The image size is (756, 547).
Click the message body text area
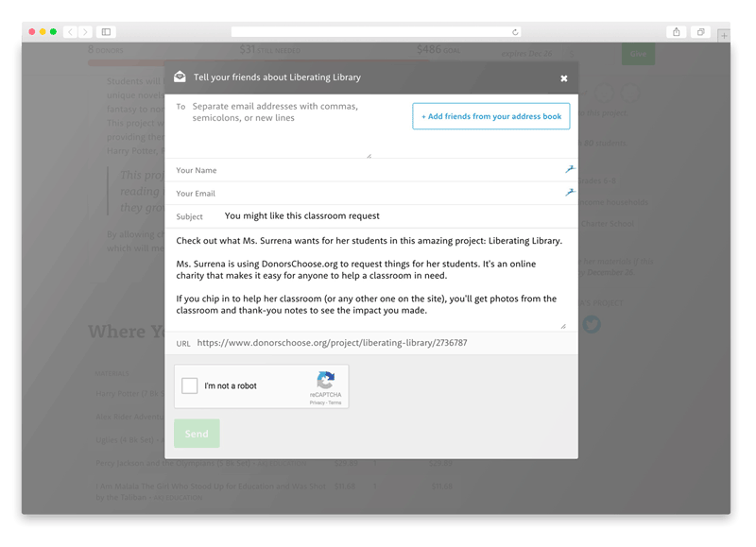pyautogui.click(x=369, y=280)
